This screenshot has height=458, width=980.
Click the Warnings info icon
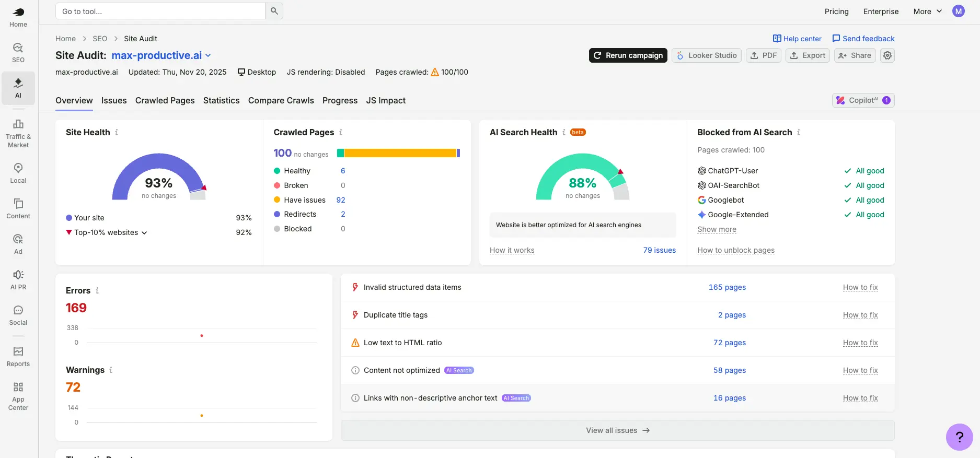[x=111, y=370]
